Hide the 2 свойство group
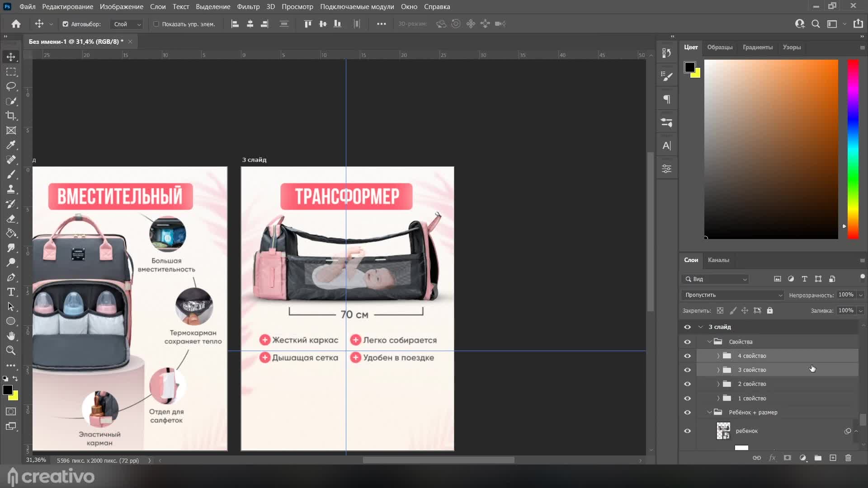Image resolution: width=868 pixels, height=488 pixels. pos(687,384)
